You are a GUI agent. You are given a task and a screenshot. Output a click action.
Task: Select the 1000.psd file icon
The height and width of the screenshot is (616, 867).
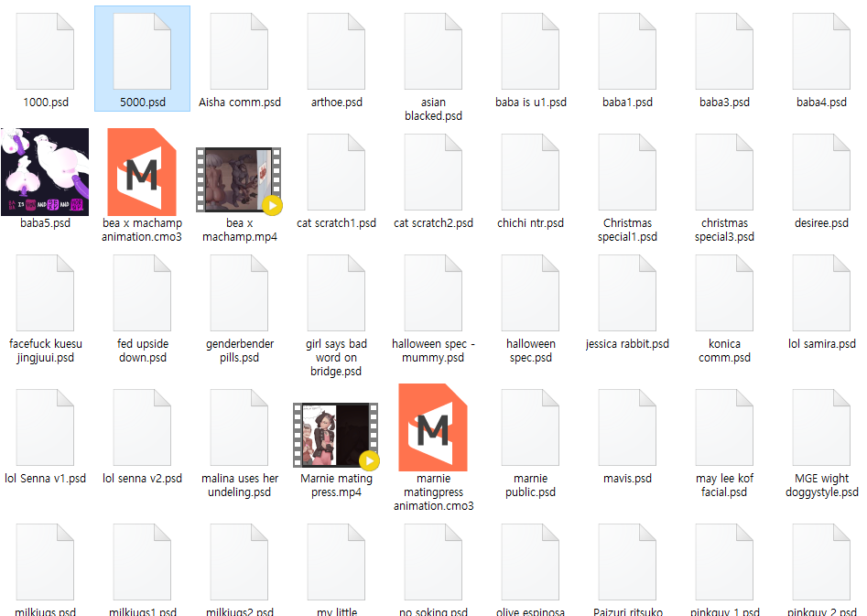[x=46, y=51]
